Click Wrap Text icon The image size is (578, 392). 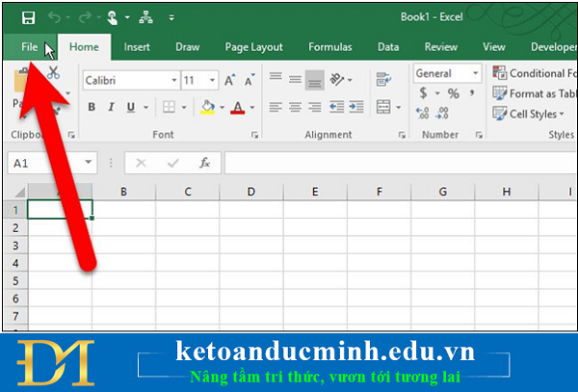point(383,79)
